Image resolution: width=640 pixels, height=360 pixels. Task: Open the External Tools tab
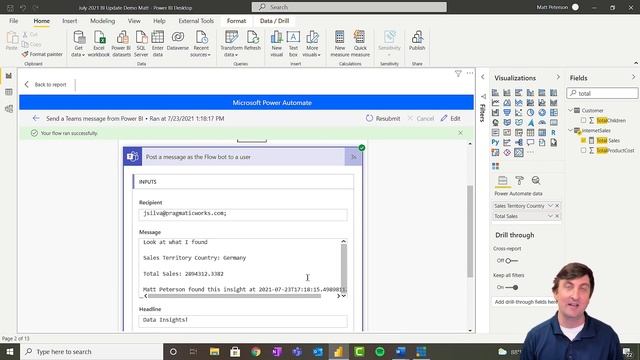[196, 21]
